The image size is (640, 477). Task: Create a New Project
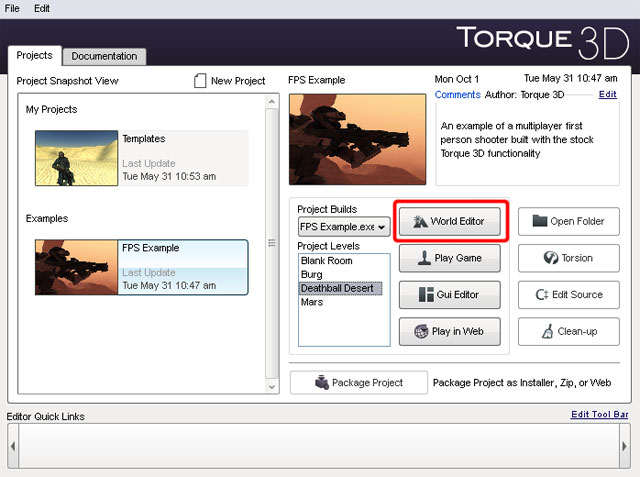[230, 81]
